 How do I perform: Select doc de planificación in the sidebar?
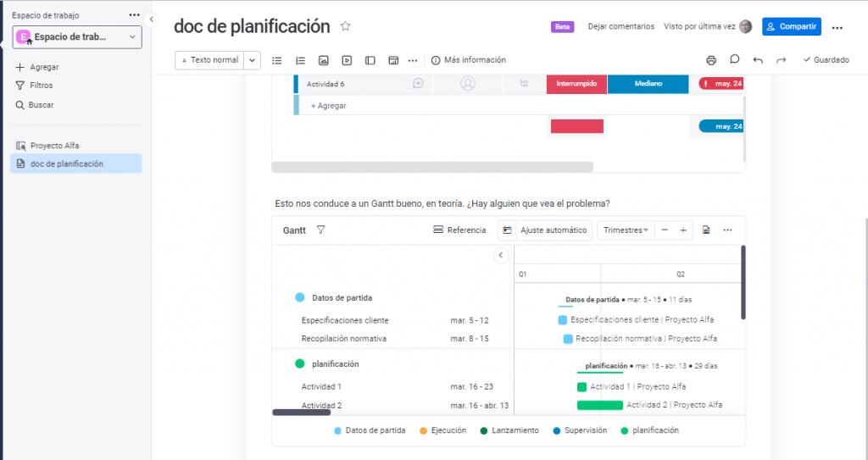click(x=66, y=163)
